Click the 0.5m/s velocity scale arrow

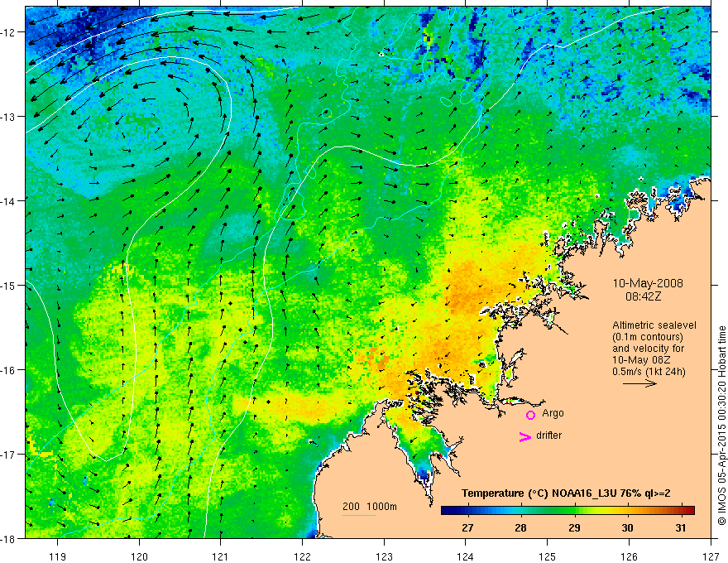(x=639, y=383)
